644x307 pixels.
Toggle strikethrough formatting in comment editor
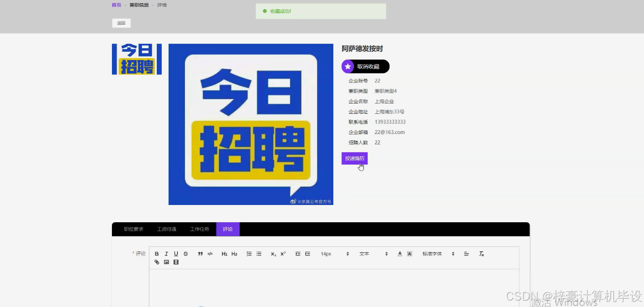[x=185, y=254]
